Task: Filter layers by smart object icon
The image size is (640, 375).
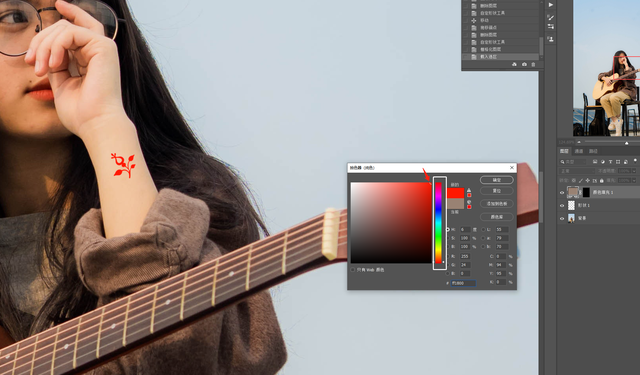Action: (626, 162)
